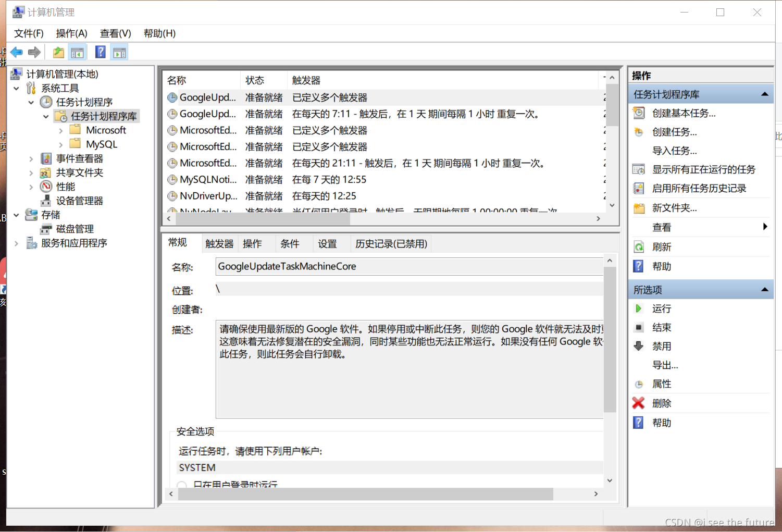Stop the task via 结束 icon
This screenshot has width=782, height=532.
click(638, 327)
